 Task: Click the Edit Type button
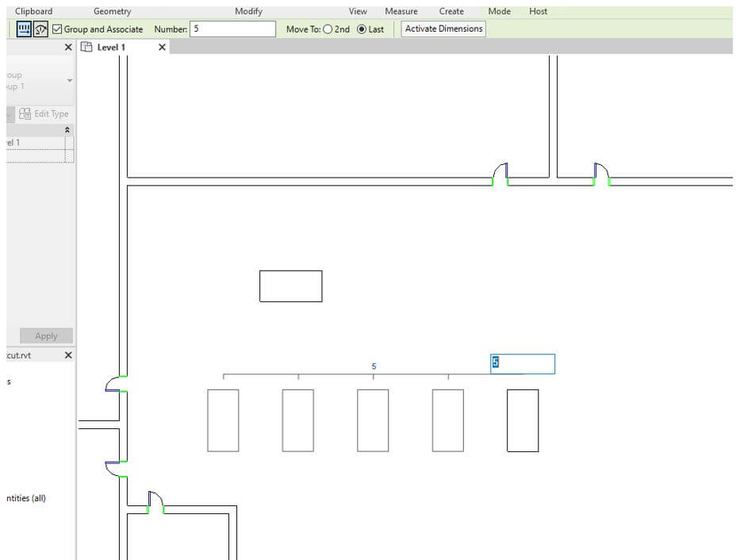click(44, 113)
